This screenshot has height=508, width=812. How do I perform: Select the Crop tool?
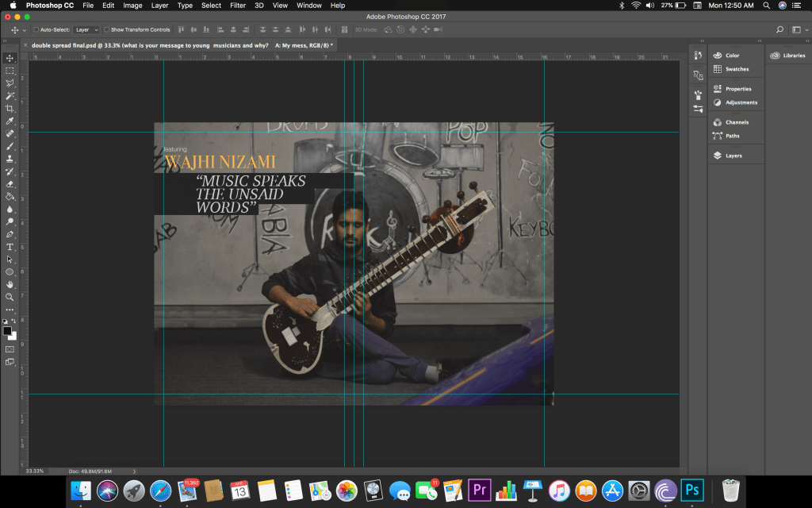point(10,108)
